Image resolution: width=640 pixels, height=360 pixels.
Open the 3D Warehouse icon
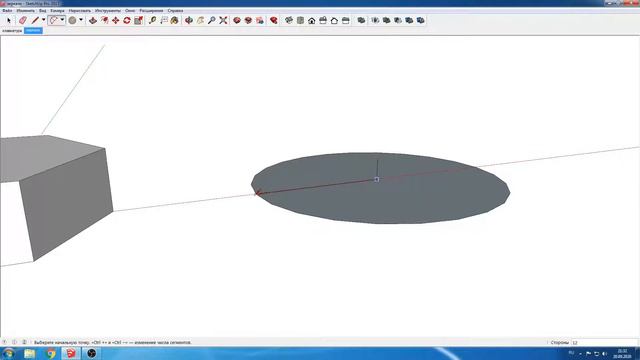coord(237,20)
